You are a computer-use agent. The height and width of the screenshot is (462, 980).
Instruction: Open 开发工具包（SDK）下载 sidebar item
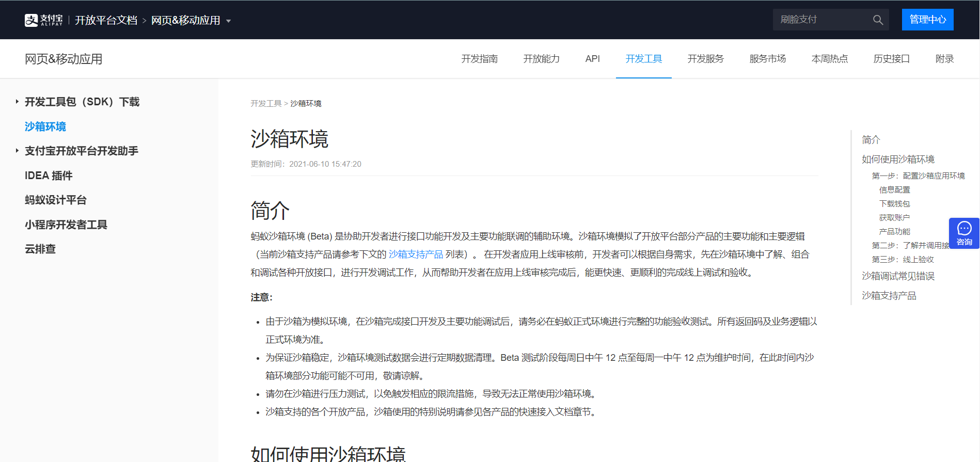click(x=82, y=102)
